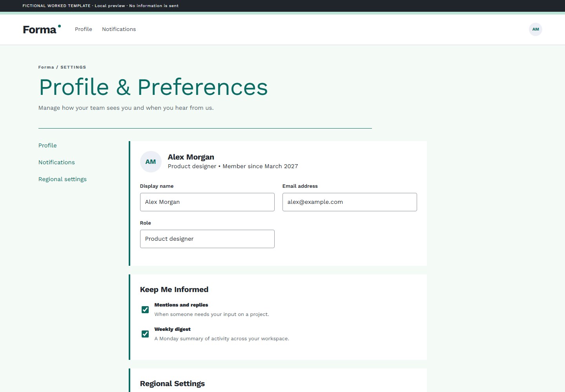Open Notifications in the top navigation
Viewport: 565px width, 392px height.
(119, 29)
